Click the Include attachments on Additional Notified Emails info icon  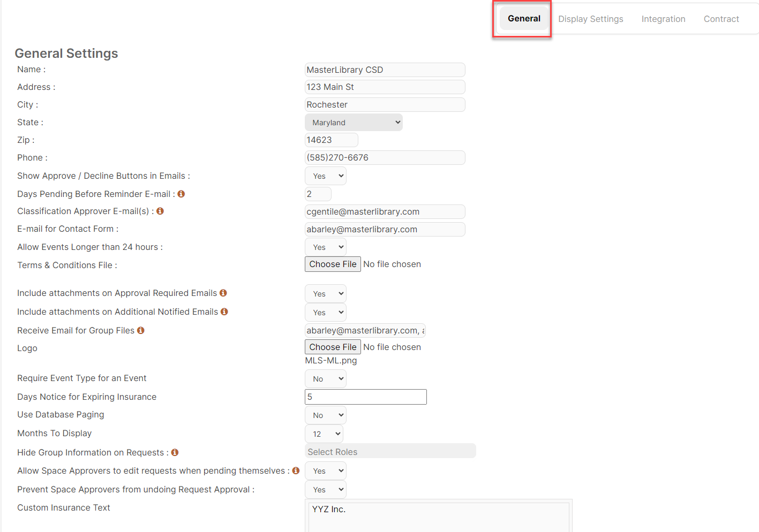click(224, 311)
